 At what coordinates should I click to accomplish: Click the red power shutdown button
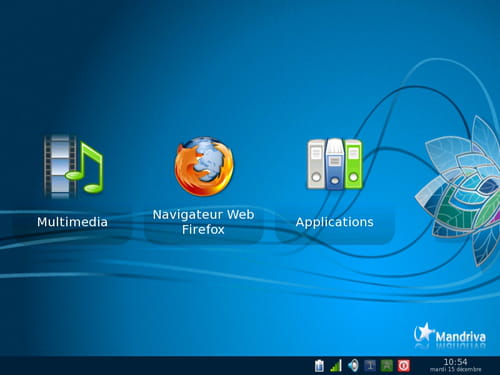tap(404, 366)
